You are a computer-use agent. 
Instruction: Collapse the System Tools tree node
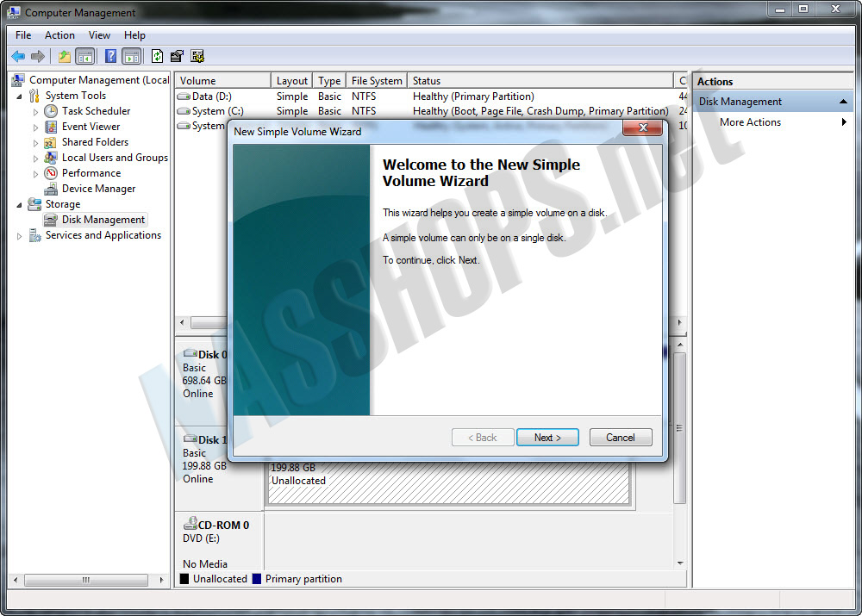[x=20, y=96]
